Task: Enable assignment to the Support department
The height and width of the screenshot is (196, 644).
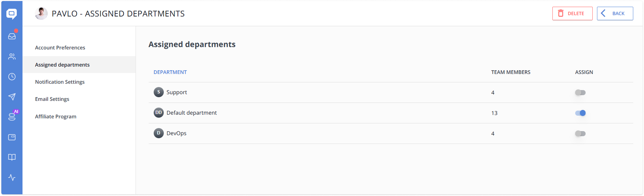Action: pyautogui.click(x=580, y=92)
